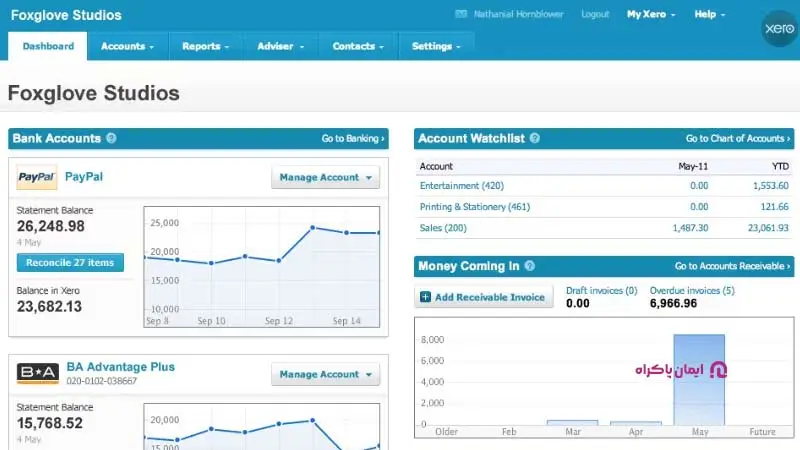
Task: Open the Reports menu
Action: pos(206,46)
